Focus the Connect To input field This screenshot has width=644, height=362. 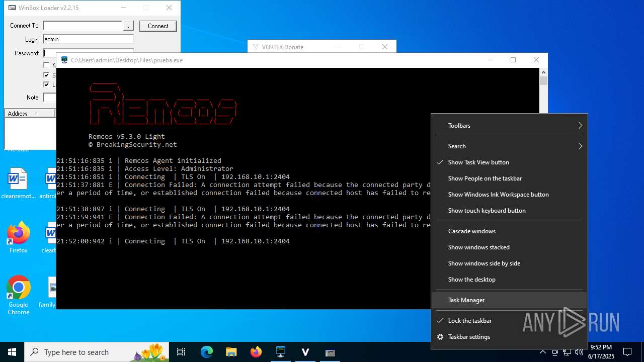coord(83,26)
